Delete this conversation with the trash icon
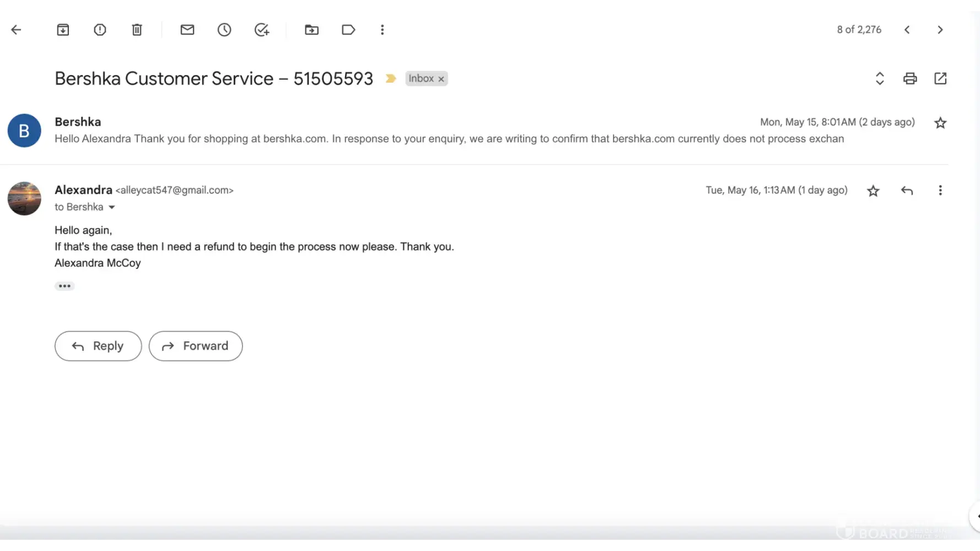The height and width of the screenshot is (551, 980). pos(137,30)
